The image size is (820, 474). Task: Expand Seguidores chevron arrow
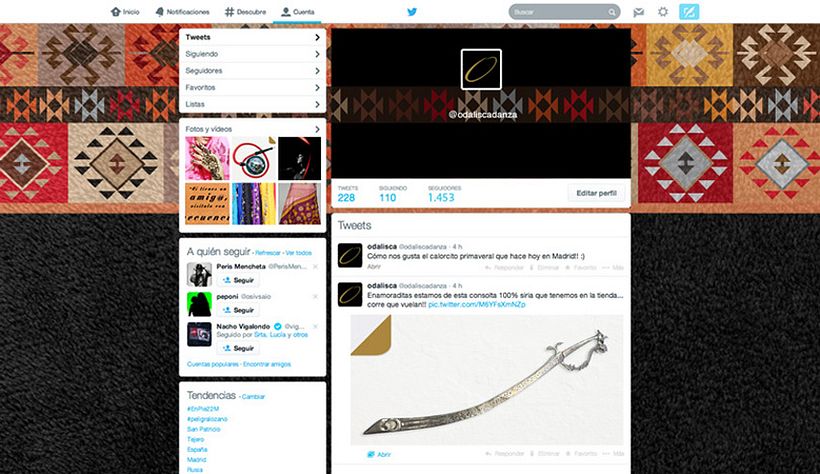pos(317,71)
